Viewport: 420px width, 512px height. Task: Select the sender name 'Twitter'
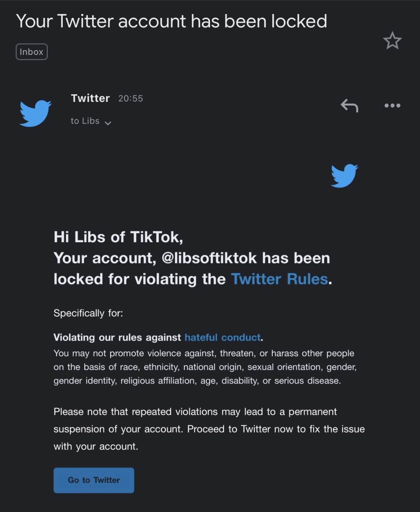coord(90,98)
